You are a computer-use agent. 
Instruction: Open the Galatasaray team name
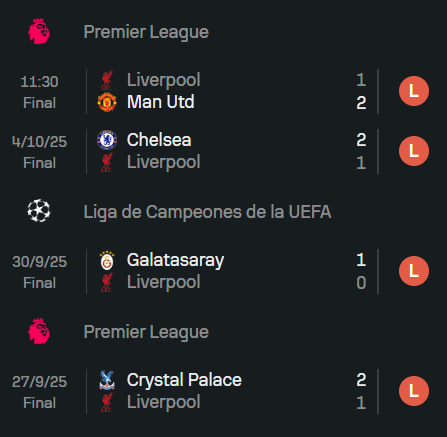[175, 260]
